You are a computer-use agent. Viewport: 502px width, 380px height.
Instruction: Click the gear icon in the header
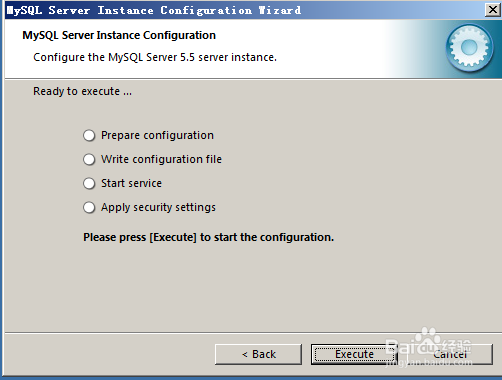tap(469, 48)
